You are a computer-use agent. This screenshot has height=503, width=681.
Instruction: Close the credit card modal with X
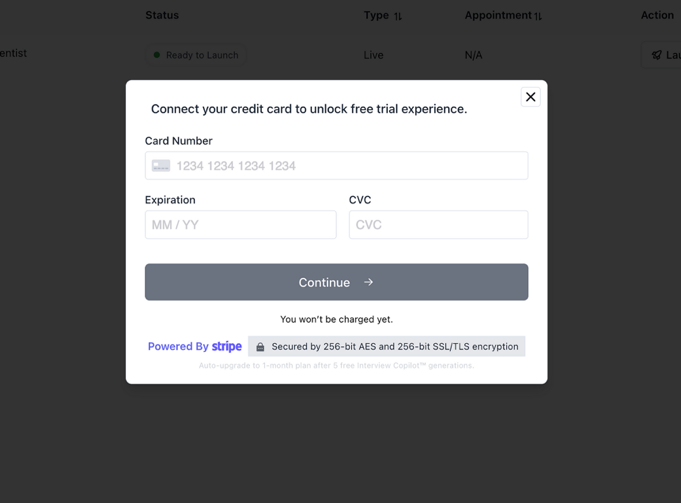(530, 97)
